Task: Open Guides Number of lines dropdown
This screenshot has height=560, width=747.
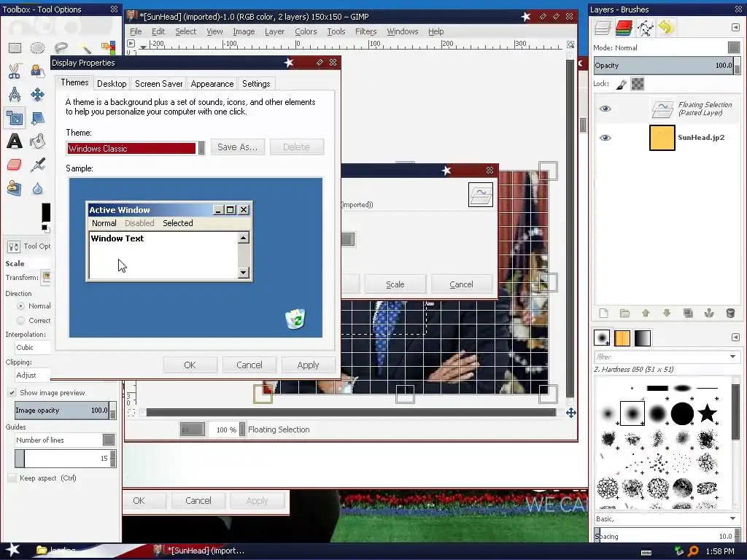Action: [65, 440]
